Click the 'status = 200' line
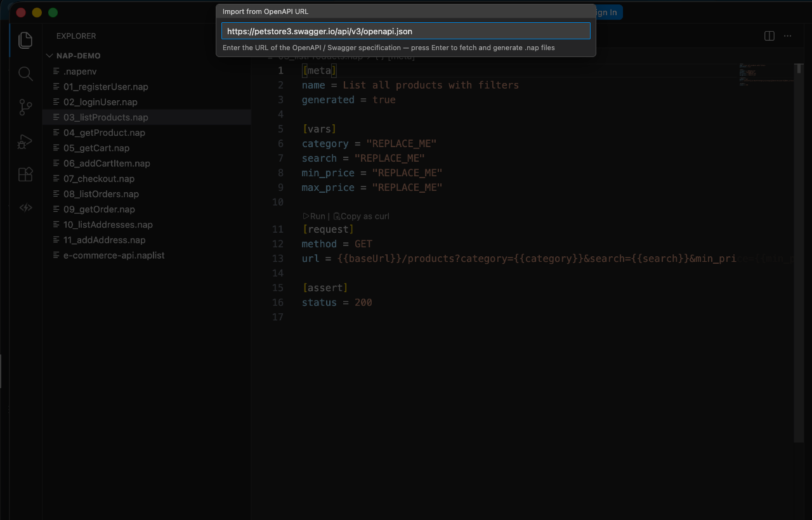The width and height of the screenshot is (812, 520). tap(337, 302)
